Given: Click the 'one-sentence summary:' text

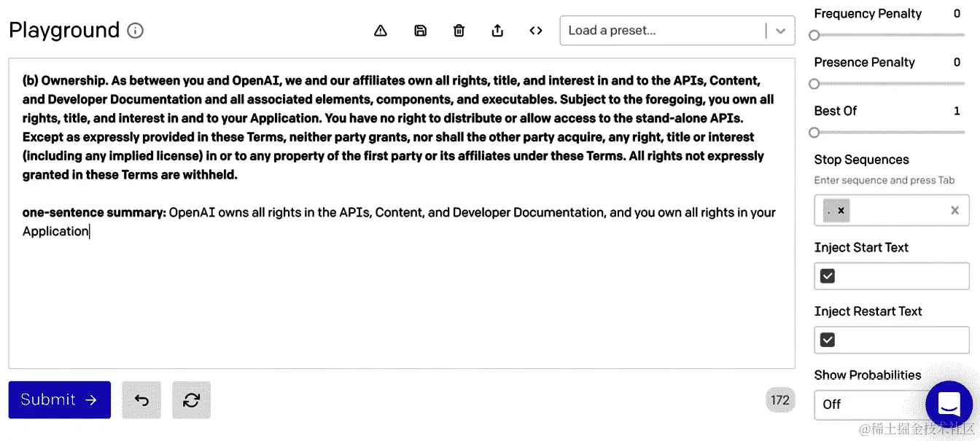Looking at the screenshot, I should point(94,213).
